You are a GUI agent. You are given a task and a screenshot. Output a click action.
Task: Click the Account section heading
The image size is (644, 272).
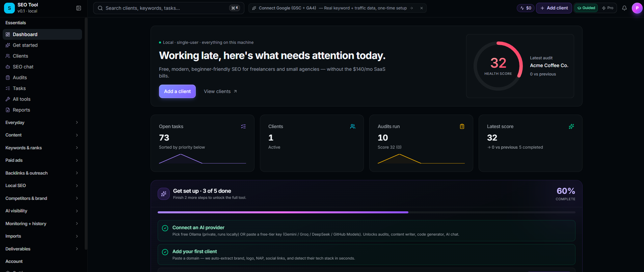pyautogui.click(x=14, y=262)
